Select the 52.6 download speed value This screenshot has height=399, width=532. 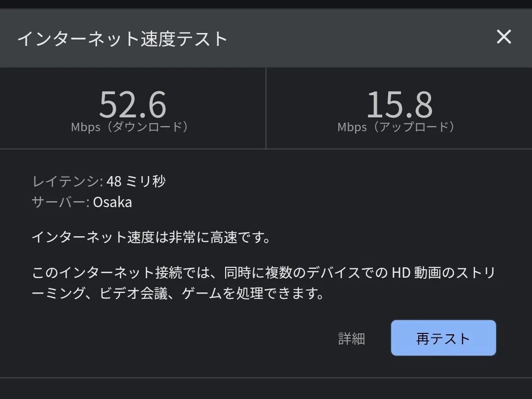(x=133, y=104)
